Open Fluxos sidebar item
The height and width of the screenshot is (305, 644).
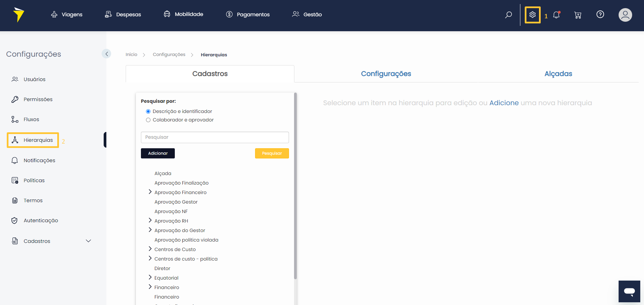[32, 119]
